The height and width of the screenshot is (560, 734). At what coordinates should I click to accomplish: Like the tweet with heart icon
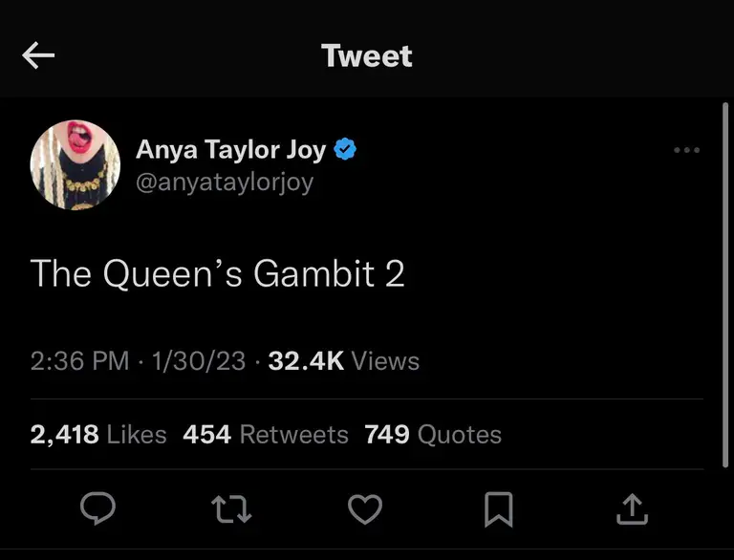(x=364, y=510)
